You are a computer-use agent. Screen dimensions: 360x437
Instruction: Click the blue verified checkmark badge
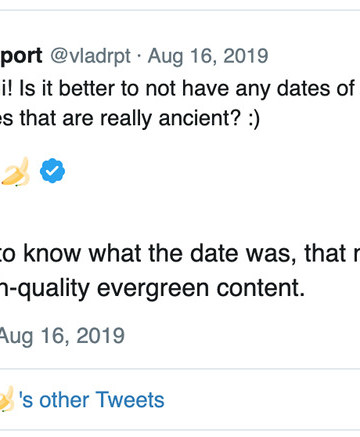tap(52, 171)
